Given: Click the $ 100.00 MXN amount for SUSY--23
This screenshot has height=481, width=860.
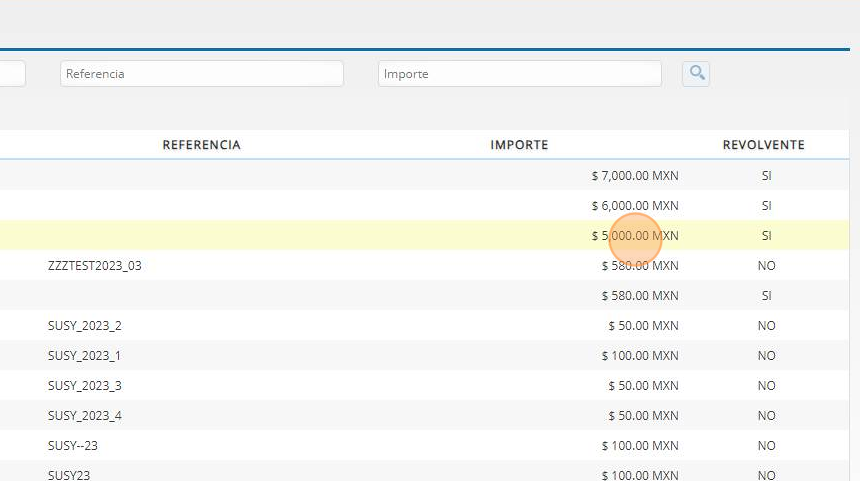Looking at the screenshot, I should 640,445.
